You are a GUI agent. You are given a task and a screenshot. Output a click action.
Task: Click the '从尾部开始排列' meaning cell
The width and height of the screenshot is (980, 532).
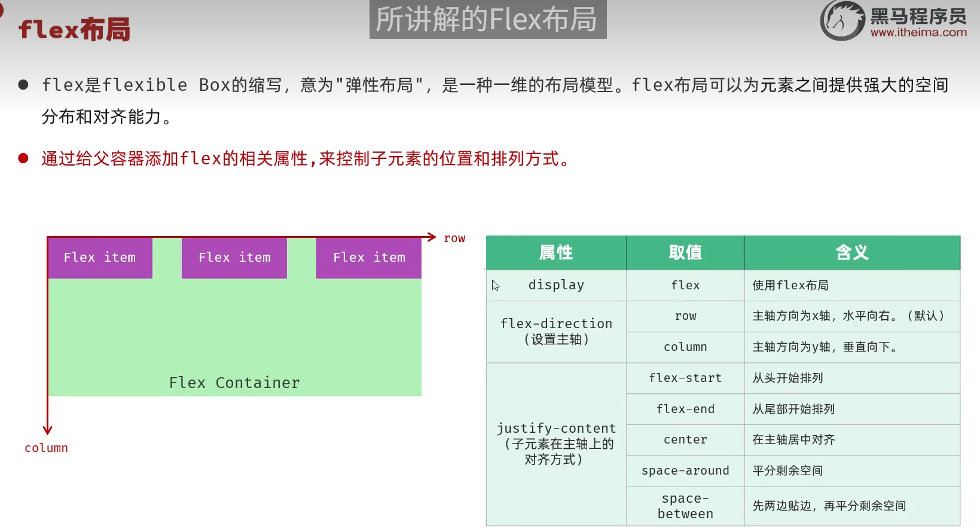[852, 409]
